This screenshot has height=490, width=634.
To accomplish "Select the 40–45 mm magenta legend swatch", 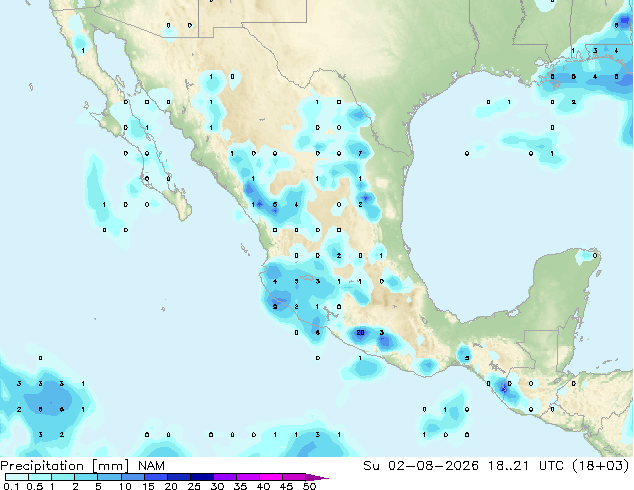I will (x=271, y=477).
